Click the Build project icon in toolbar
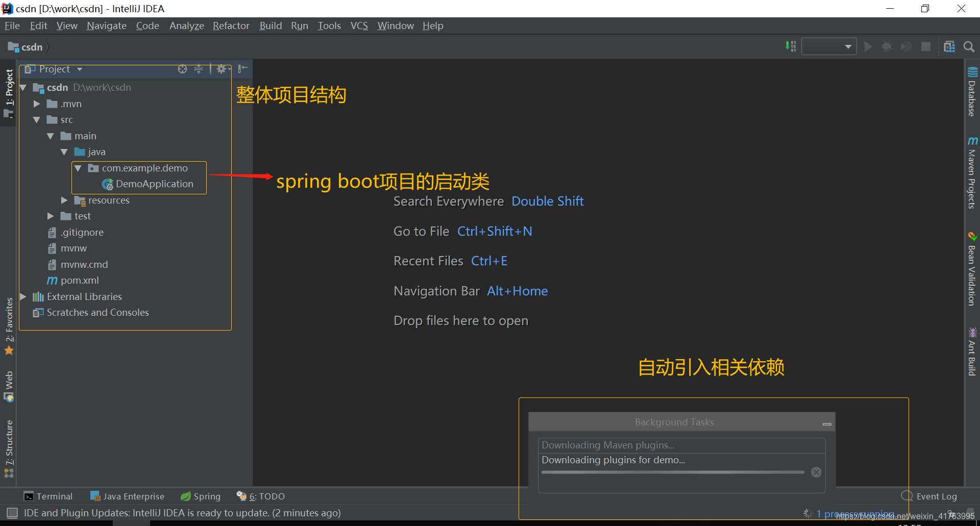The image size is (980, 526). click(x=790, y=46)
